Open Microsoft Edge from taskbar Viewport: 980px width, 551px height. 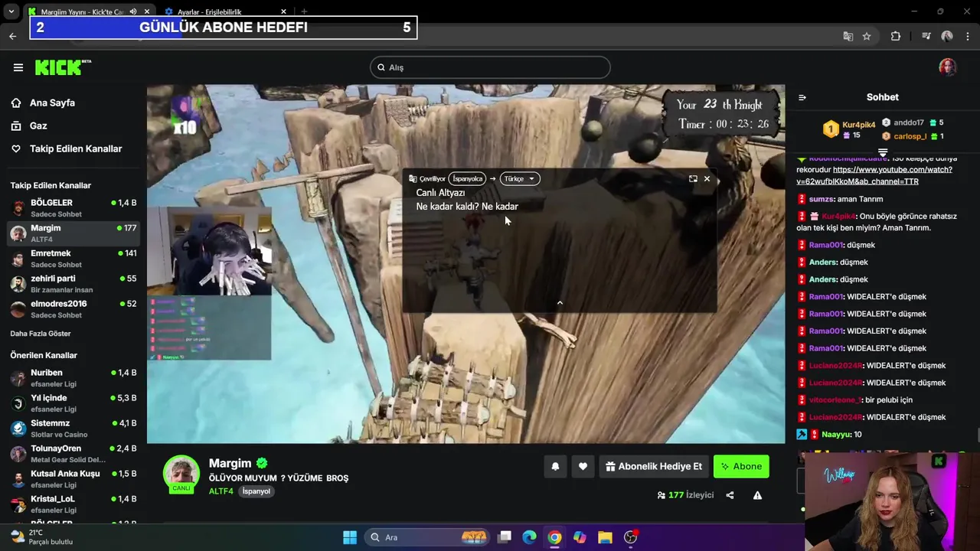(529, 537)
